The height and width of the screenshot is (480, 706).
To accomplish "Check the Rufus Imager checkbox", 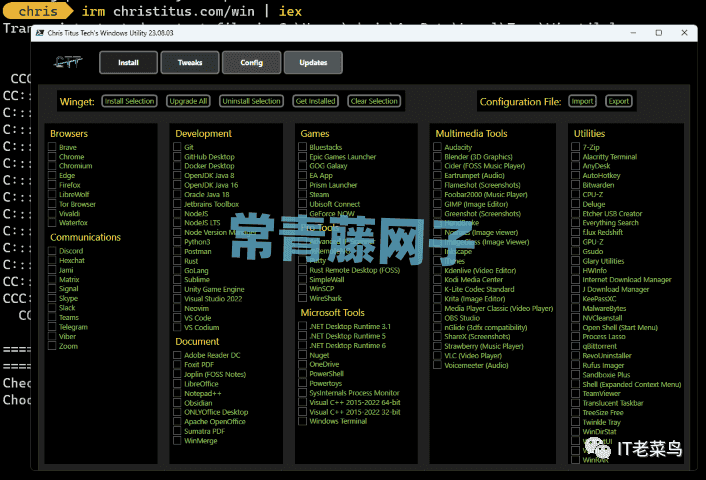I will 575,365.
